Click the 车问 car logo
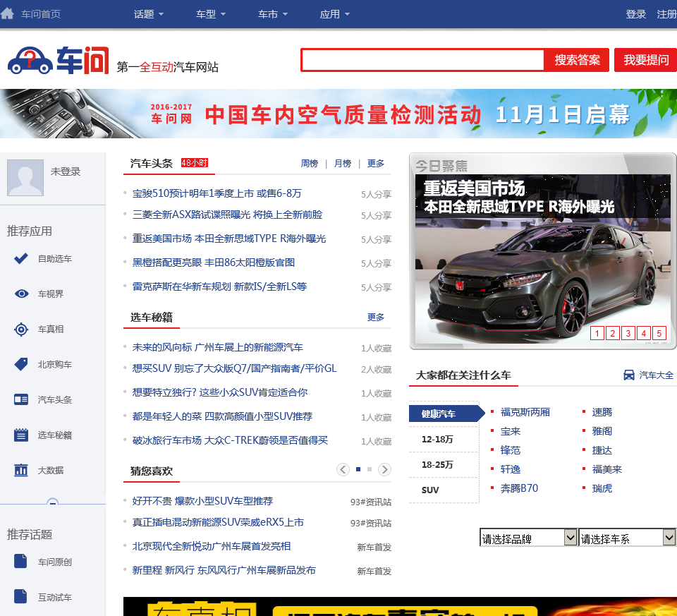Viewport: 677px width, 616px height. (59, 60)
